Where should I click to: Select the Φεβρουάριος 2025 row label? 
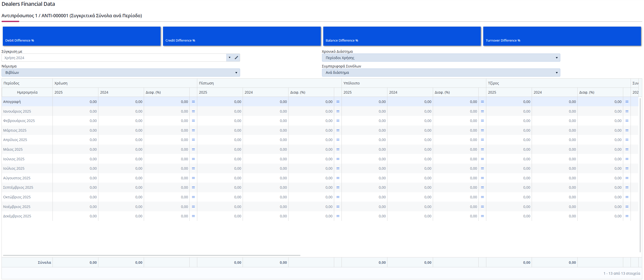pos(19,121)
